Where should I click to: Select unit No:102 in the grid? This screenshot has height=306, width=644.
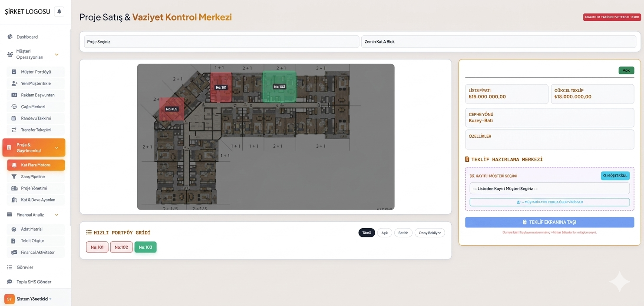point(121,247)
